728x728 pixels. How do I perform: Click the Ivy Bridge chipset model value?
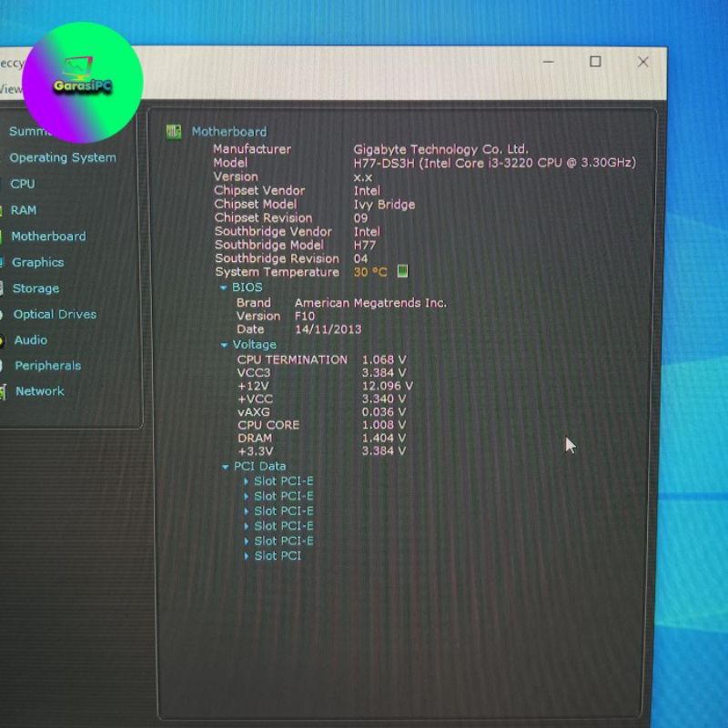tap(384, 205)
